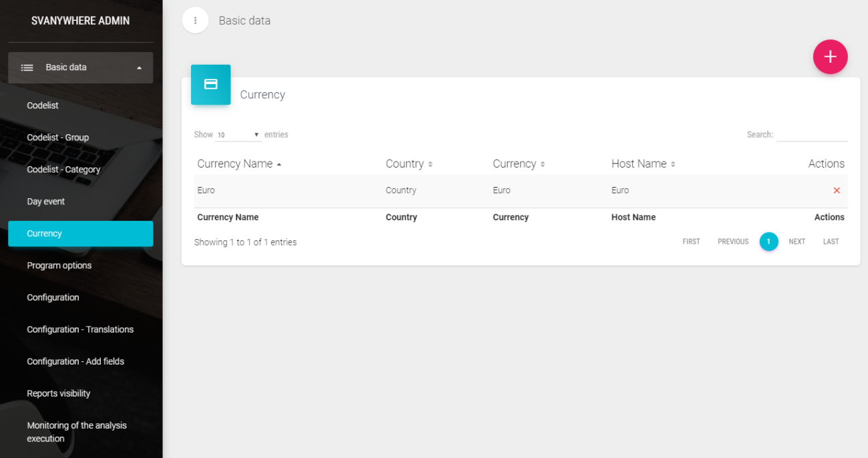Delete the Euro row with red X
The image size is (868, 458).
pos(836,191)
